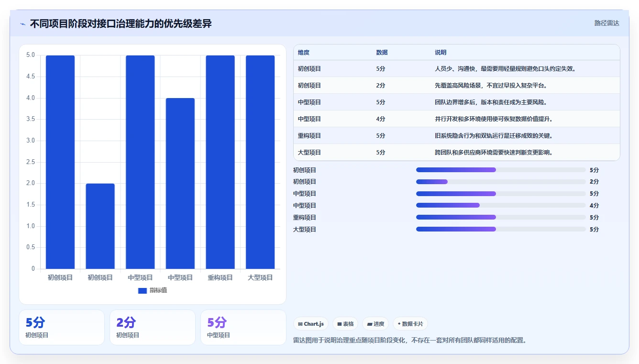Click the 2.5 y-axis tick label
The image size is (639, 364).
30,162
